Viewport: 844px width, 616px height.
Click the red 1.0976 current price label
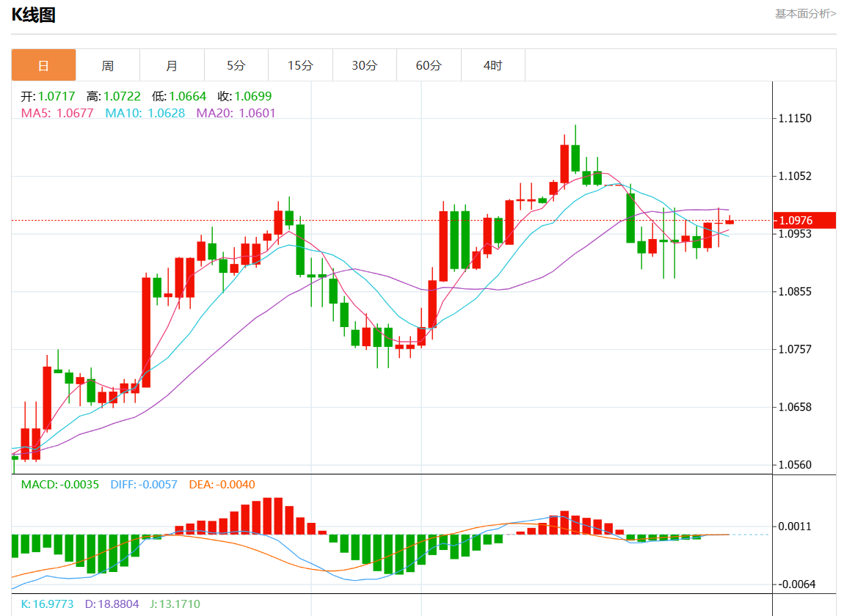[x=804, y=220]
